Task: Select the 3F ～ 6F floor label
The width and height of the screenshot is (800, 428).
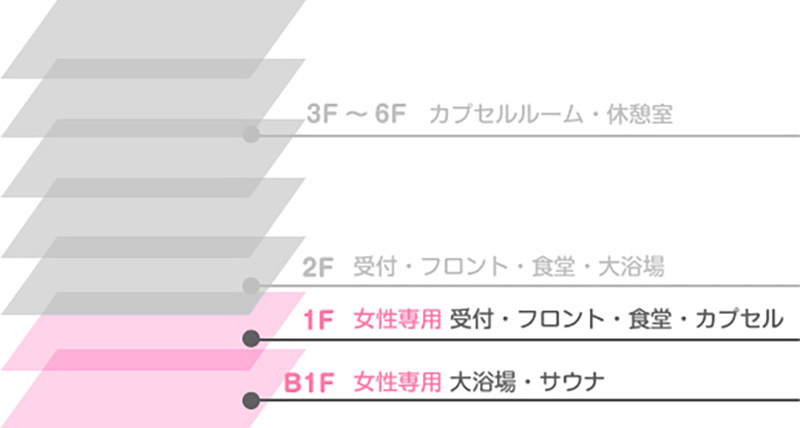Action: point(357,114)
